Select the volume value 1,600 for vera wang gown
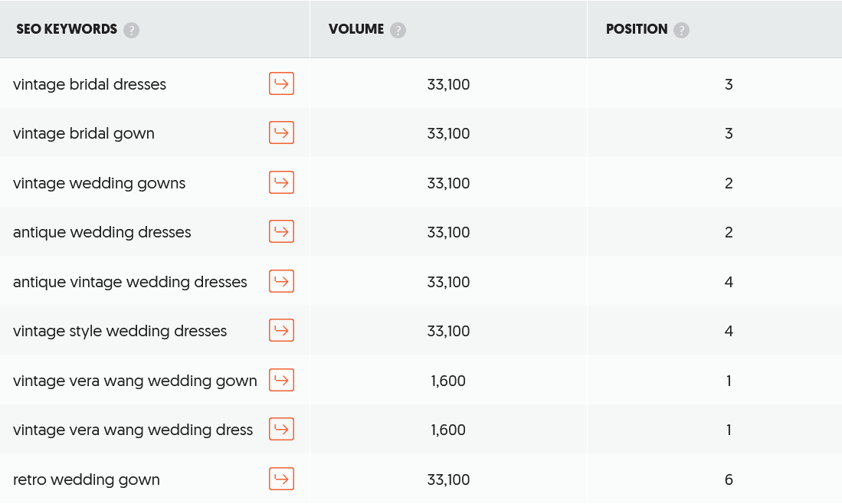This screenshot has width=842, height=504. 448,380
